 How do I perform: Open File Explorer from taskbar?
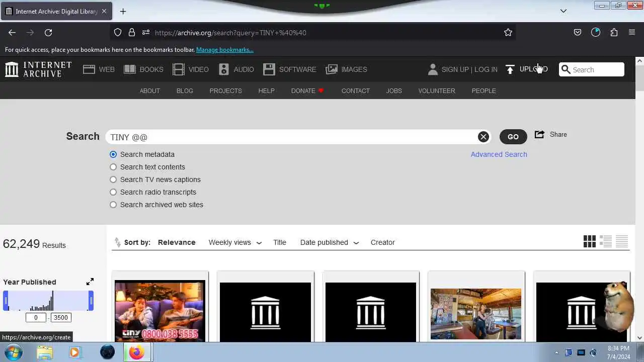click(45, 352)
